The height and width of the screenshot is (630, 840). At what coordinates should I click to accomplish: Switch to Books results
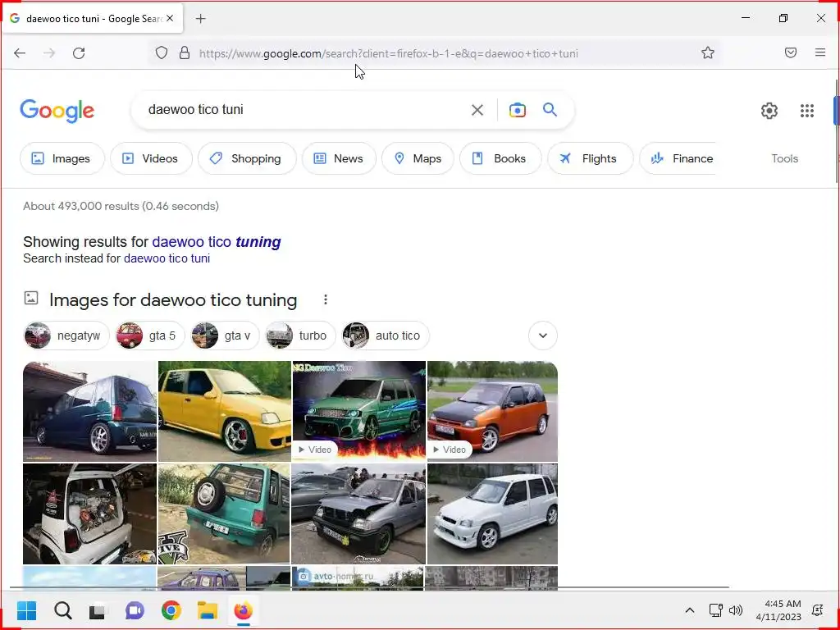[x=500, y=158]
